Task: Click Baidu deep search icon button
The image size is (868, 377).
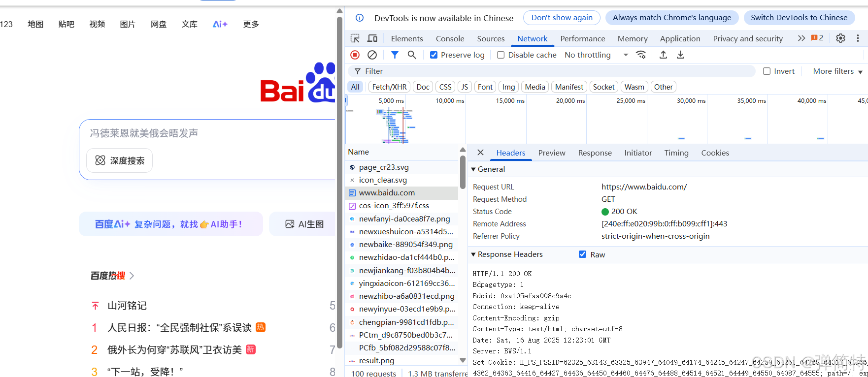Action: tap(120, 160)
